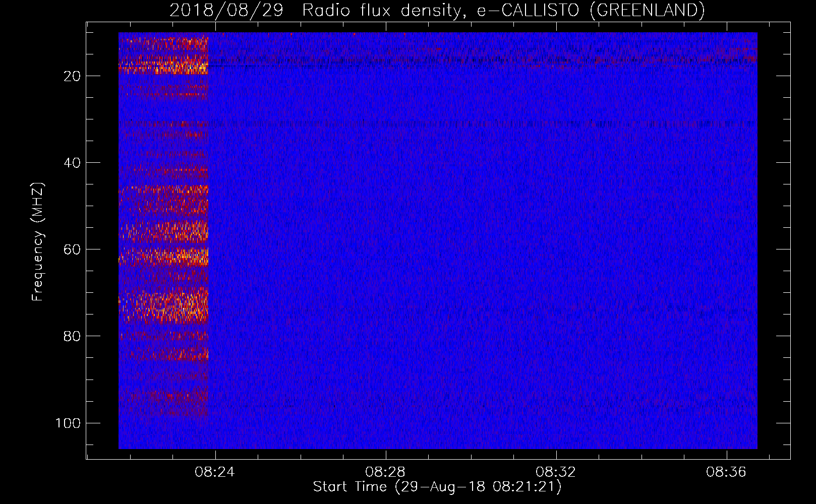Click the 60 MHz frequency tick label
This screenshot has width=816, height=504.
pyautogui.click(x=72, y=249)
